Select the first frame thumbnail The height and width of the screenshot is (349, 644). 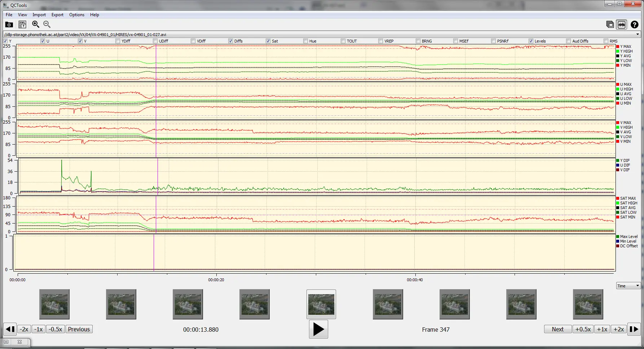54,304
